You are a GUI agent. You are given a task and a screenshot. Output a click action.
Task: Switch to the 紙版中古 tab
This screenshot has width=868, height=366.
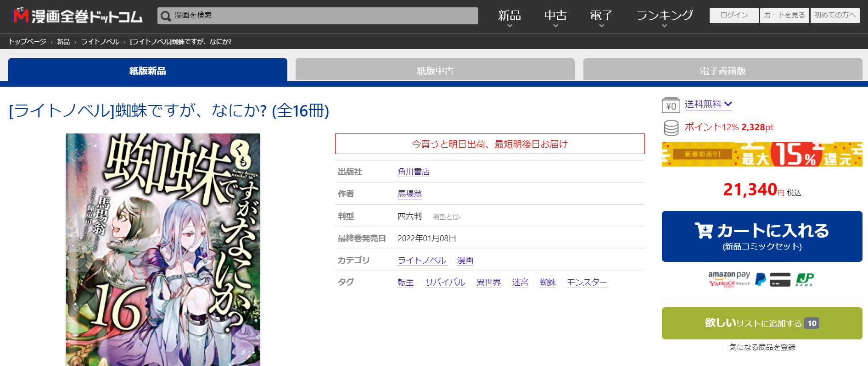[435, 70]
